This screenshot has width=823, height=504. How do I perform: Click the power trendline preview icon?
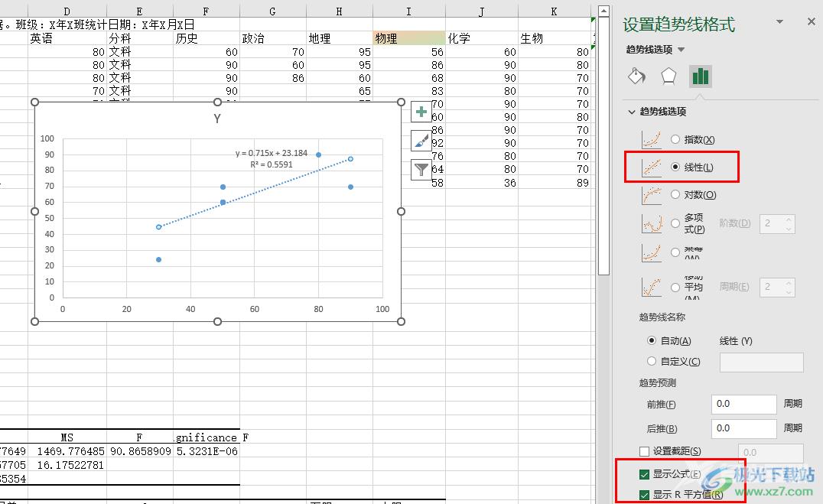point(652,252)
